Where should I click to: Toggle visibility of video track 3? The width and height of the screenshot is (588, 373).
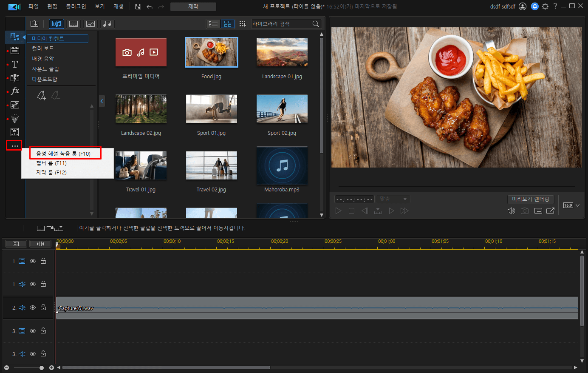click(x=33, y=330)
